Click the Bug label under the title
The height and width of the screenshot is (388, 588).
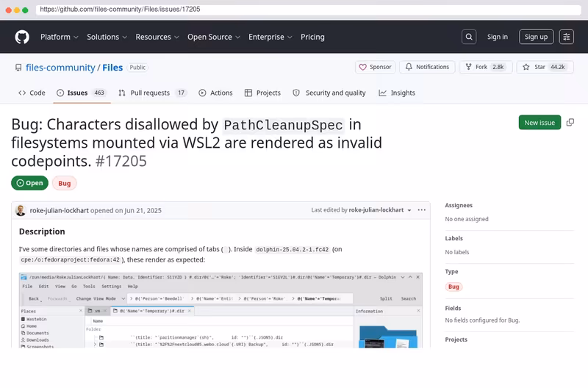tap(65, 183)
